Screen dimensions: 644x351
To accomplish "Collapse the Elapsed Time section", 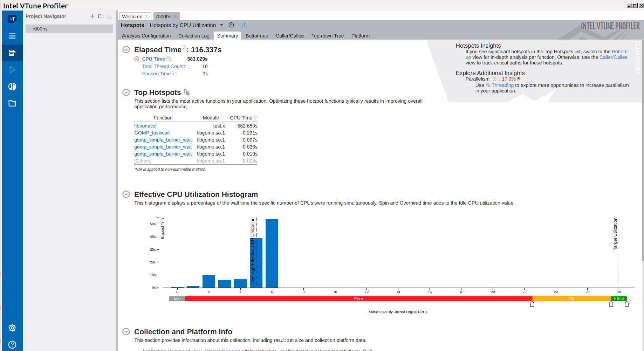I will point(126,50).
